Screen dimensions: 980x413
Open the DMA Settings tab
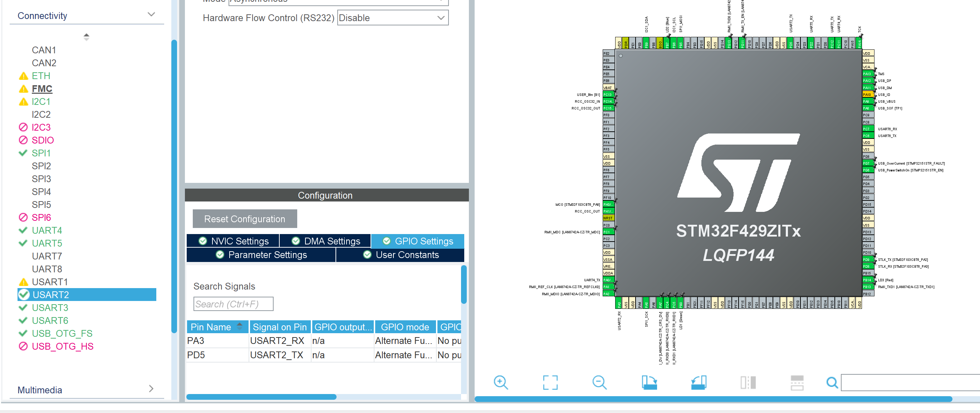coord(325,241)
